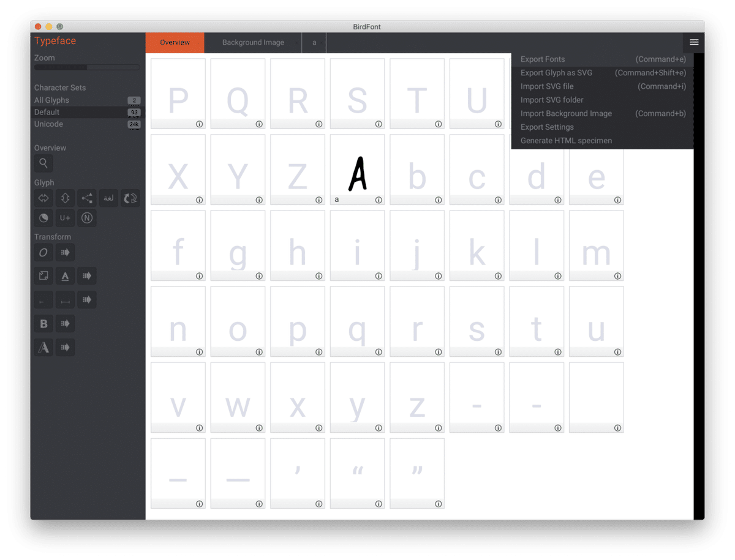Click the magnifier search icon under Overview
This screenshot has width=735, height=560.
pyautogui.click(x=43, y=163)
